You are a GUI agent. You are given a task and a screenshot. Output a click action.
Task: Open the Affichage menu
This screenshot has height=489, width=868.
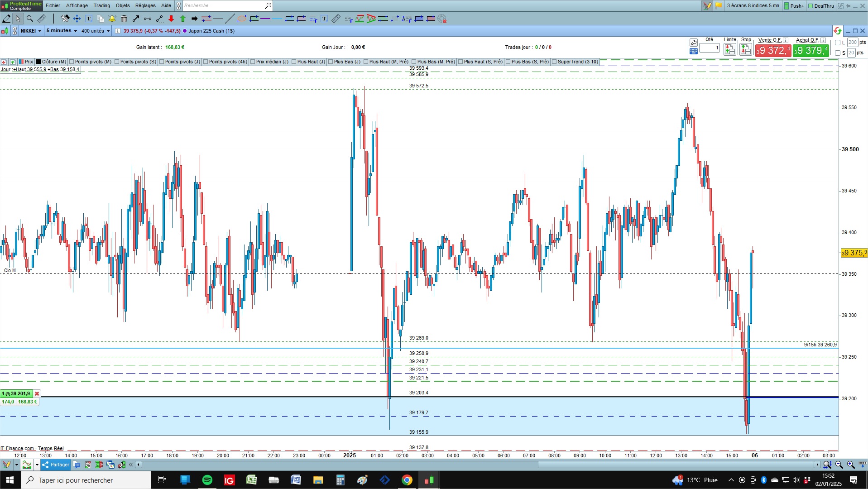click(x=77, y=5)
